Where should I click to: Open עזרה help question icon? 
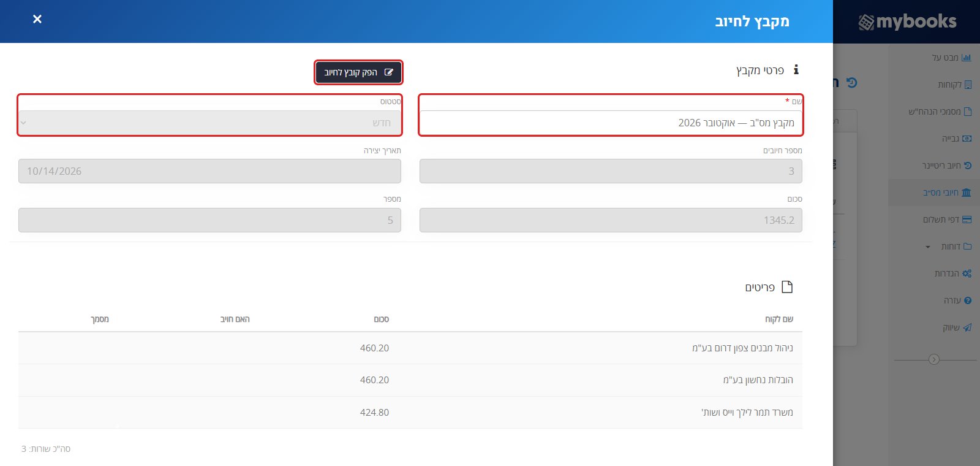(x=968, y=300)
